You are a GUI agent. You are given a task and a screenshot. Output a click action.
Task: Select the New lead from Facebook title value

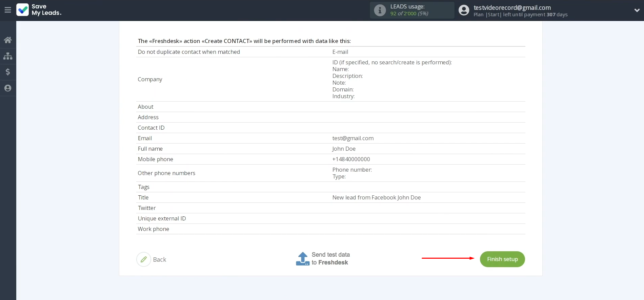click(377, 197)
